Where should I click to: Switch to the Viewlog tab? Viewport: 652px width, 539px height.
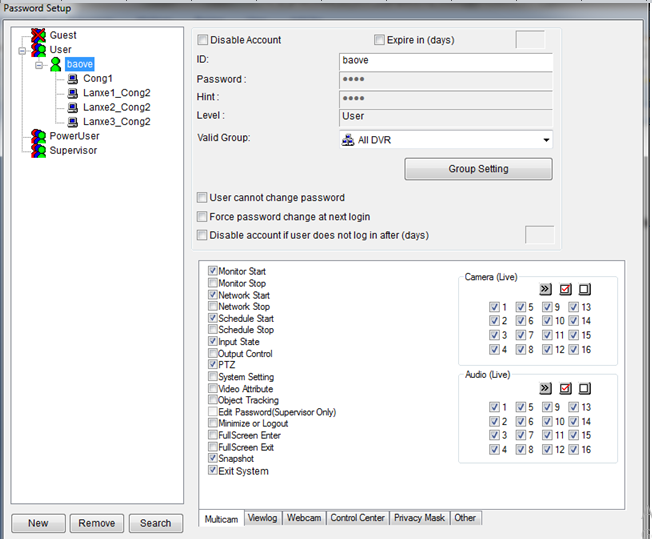click(x=263, y=518)
